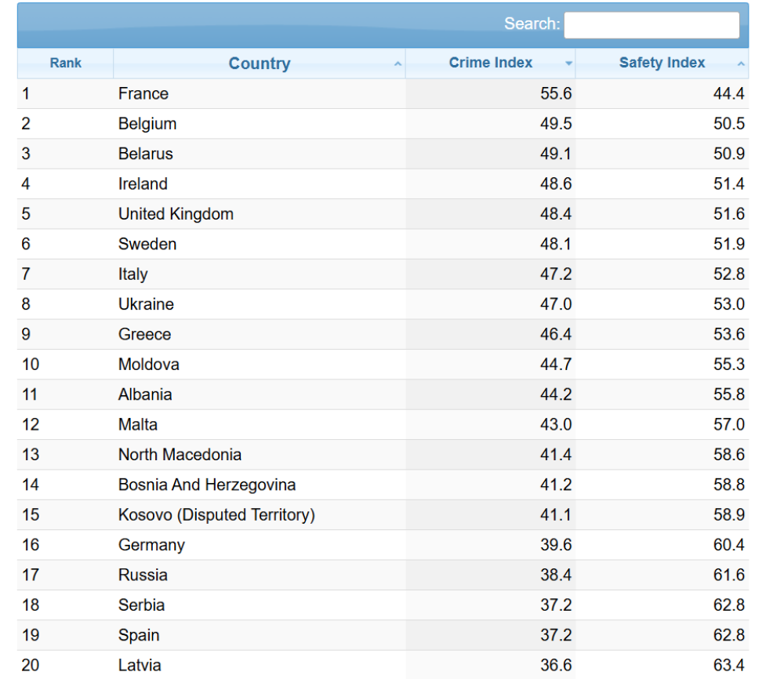Click the Germany country cell

click(260, 544)
